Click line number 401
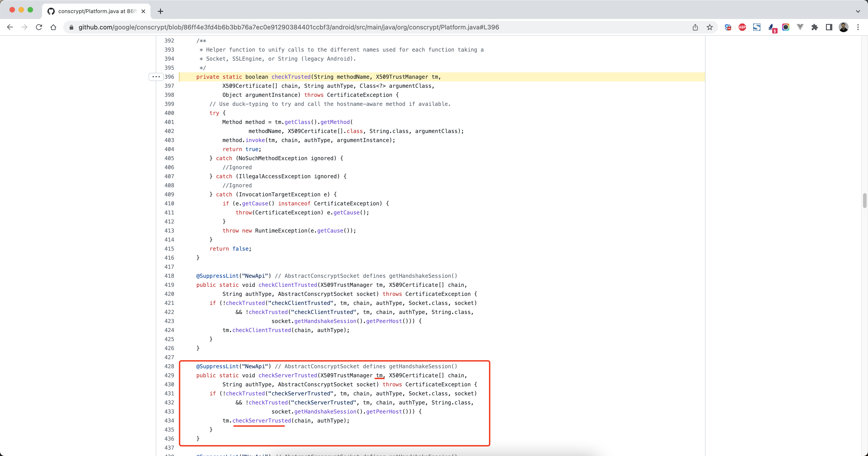This screenshot has height=456, width=868. pos(169,122)
